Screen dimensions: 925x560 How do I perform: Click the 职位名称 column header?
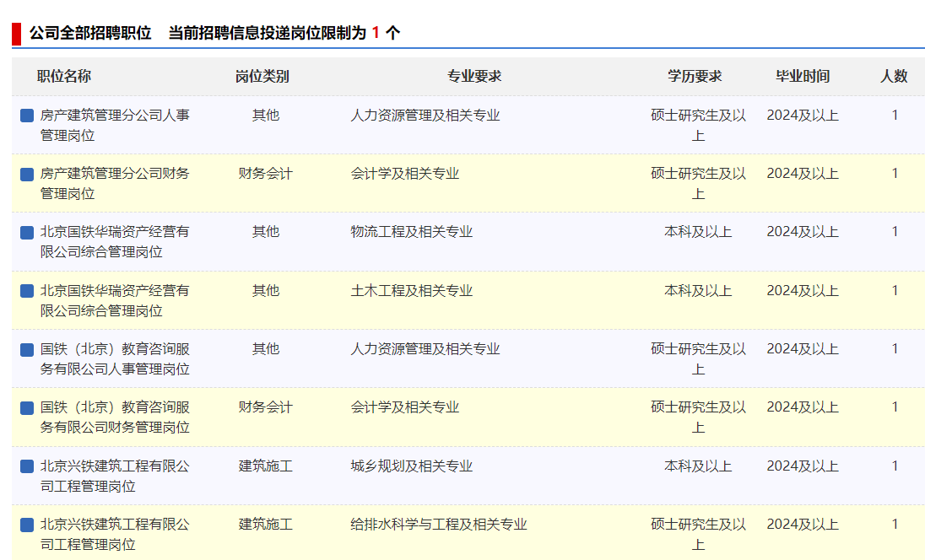point(63,76)
